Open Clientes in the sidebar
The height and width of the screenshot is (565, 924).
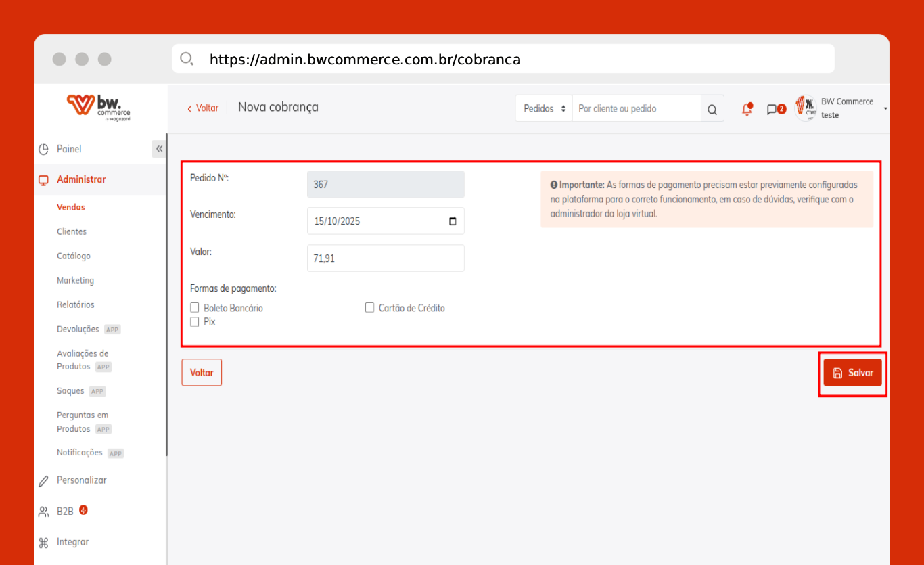(x=72, y=231)
